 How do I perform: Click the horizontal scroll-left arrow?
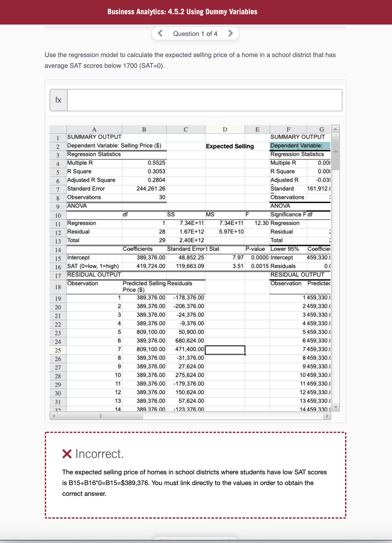pyautogui.click(x=54, y=416)
